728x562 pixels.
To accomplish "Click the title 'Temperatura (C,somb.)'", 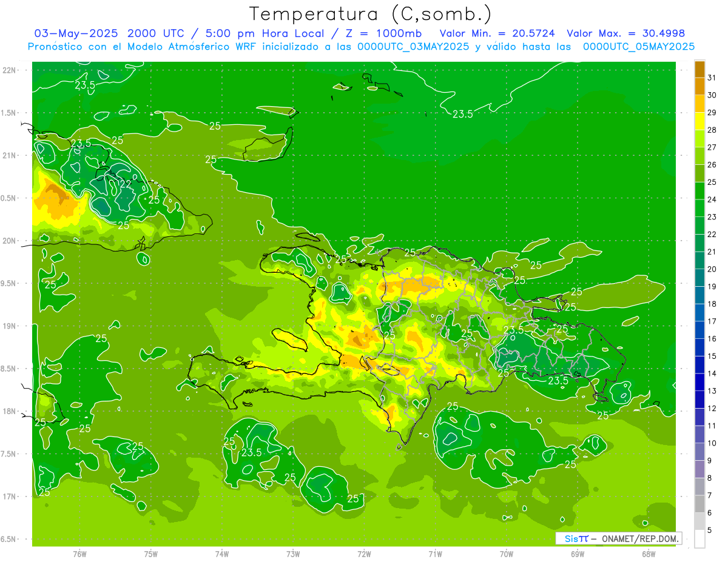I will [371, 14].
